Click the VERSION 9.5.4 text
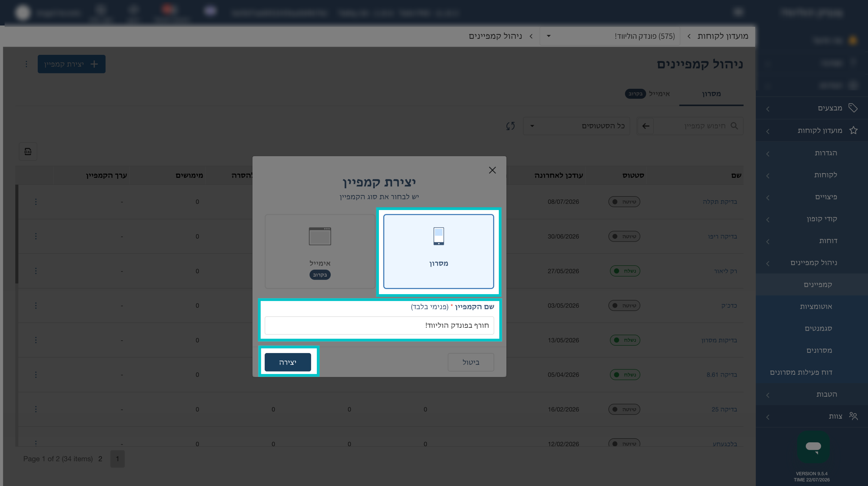This screenshot has height=486, width=868. tap(812, 474)
